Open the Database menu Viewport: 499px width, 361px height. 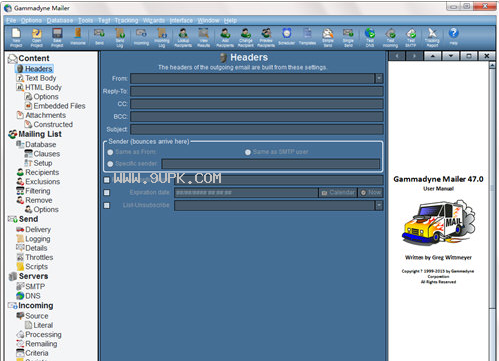60,21
